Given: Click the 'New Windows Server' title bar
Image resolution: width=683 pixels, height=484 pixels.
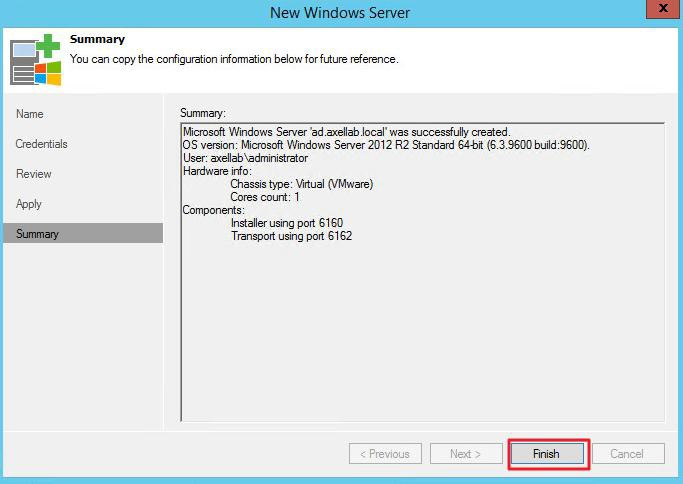Looking at the screenshot, I should (340, 13).
